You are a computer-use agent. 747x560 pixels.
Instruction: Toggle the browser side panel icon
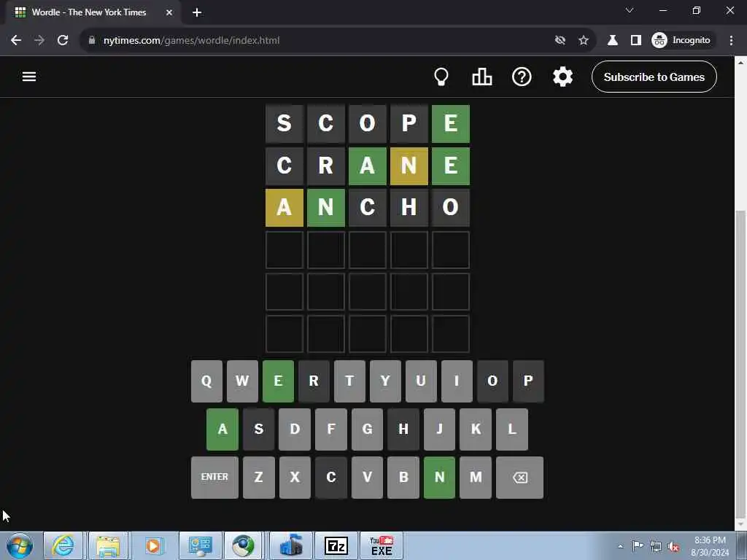[636, 40]
